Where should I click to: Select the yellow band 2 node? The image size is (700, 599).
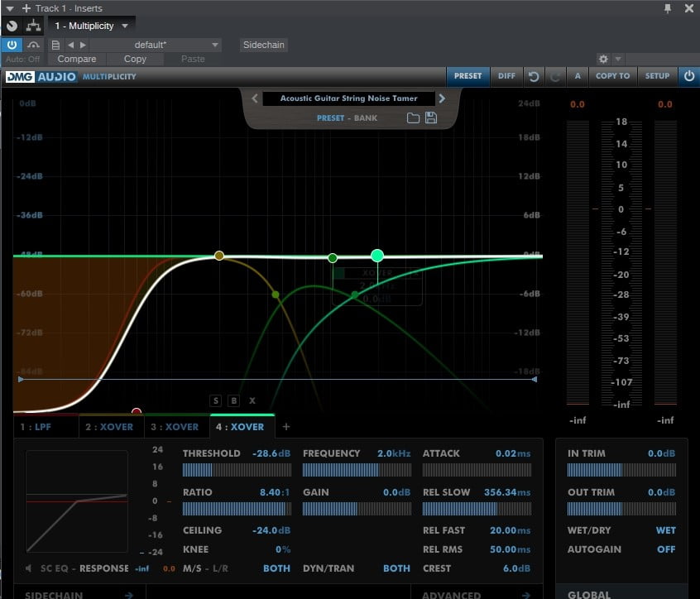(218, 256)
